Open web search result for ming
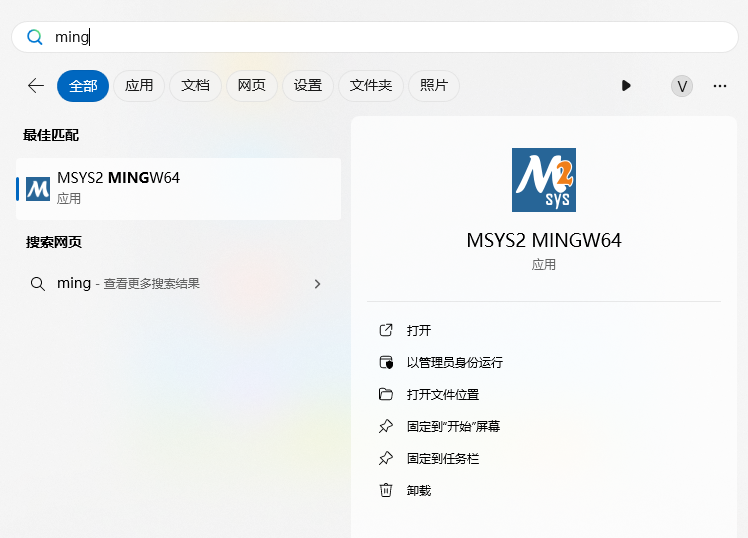The width and height of the screenshot is (748, 538). tap(178, 284)
